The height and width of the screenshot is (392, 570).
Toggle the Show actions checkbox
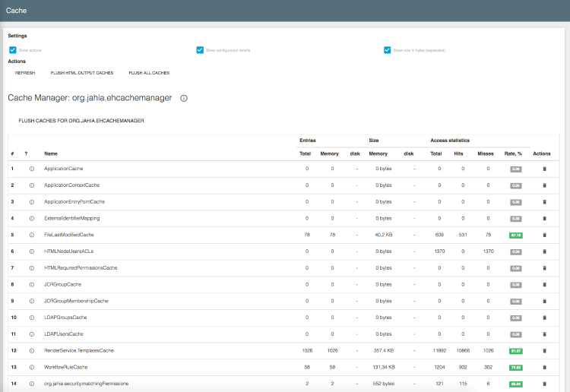tap(13, 50)
